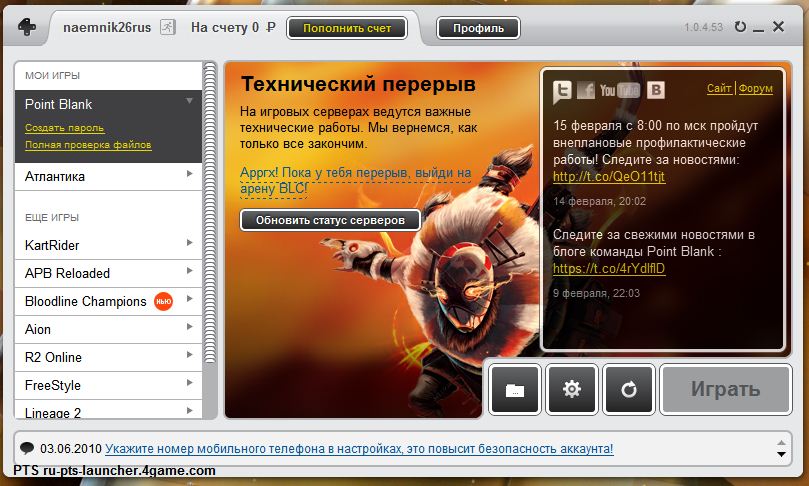The height and width of the screenshot is (486, 809).
Task: Open the Twitter icon in news panel
Action: point(562,91)
